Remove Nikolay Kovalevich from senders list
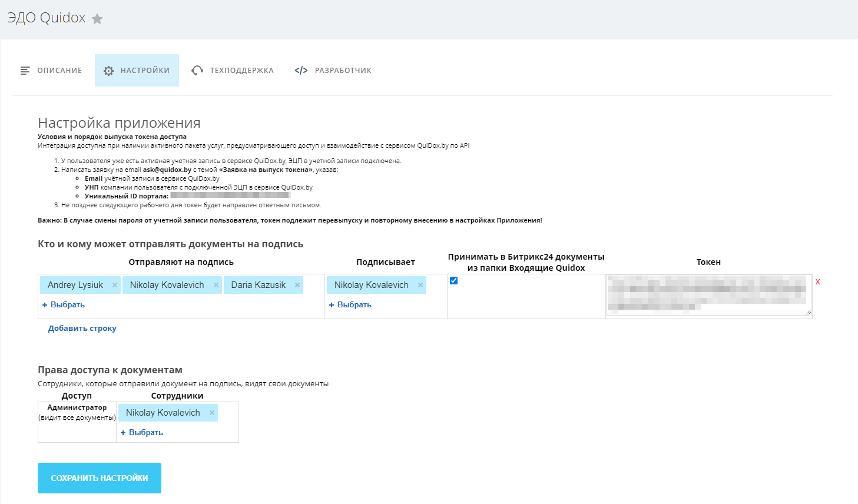 click(216, 285)
